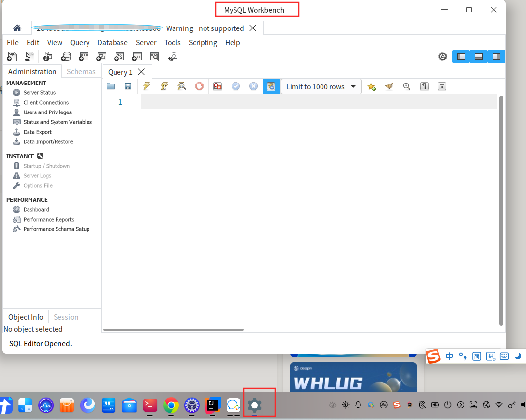Switch to the Schemas tab
Viewport: 526px width, 420px height.
point(81,71)
